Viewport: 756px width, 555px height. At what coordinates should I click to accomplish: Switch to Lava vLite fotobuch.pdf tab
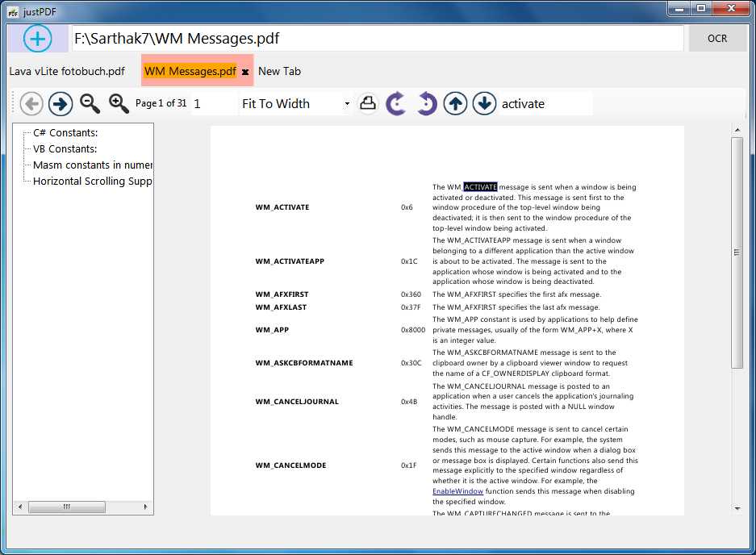point(67,71)
